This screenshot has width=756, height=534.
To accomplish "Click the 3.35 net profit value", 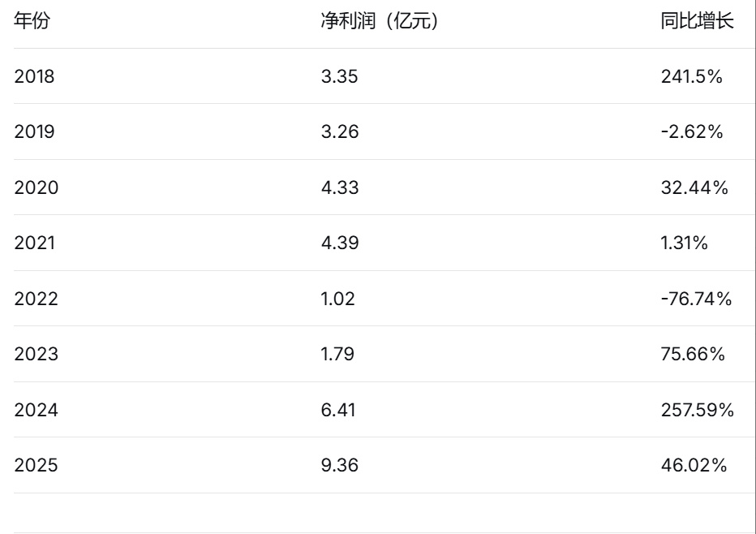I will [339, 77].
